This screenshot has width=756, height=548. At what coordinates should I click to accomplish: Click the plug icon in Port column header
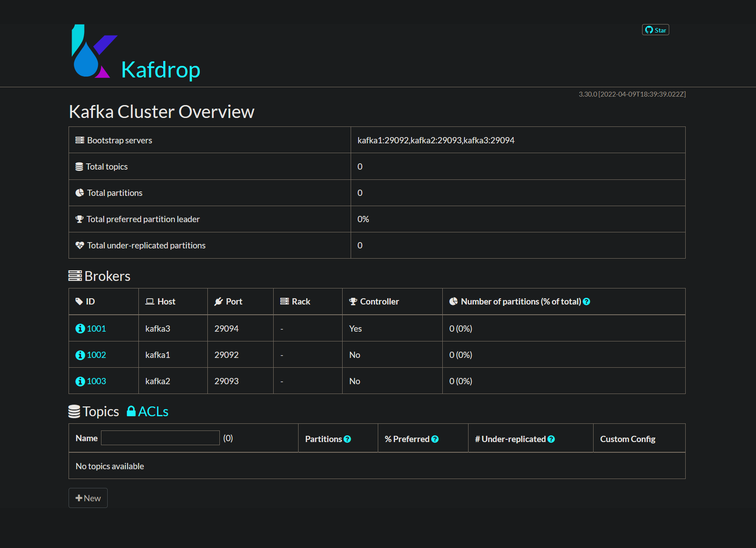click(218, 301)
